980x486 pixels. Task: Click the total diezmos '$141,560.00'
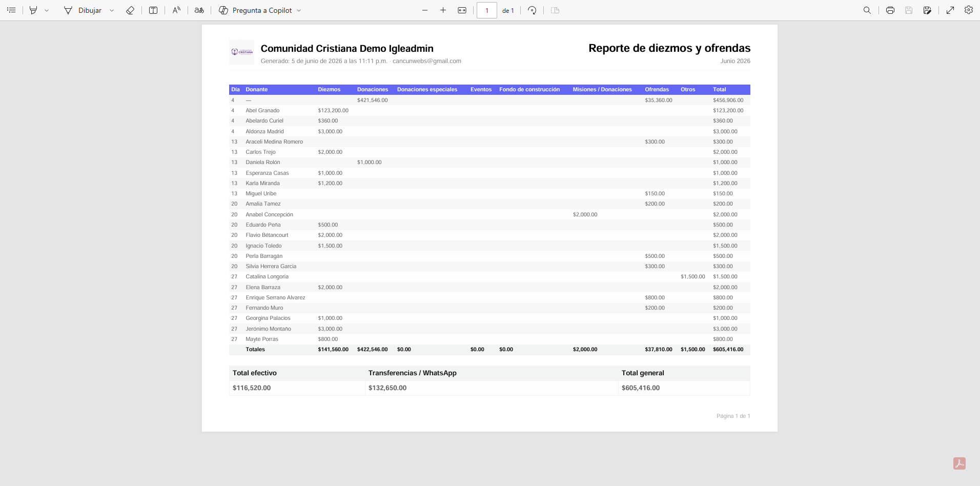click(x=333, y=349)
